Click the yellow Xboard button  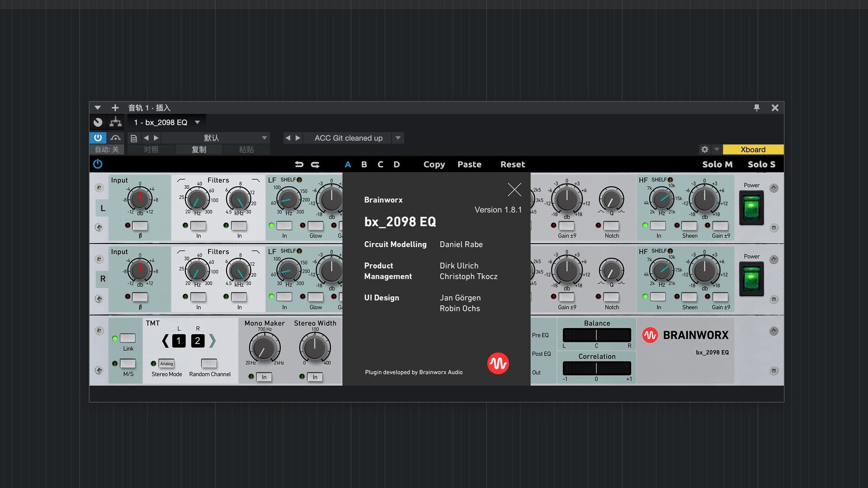click(x=753, y=150)
